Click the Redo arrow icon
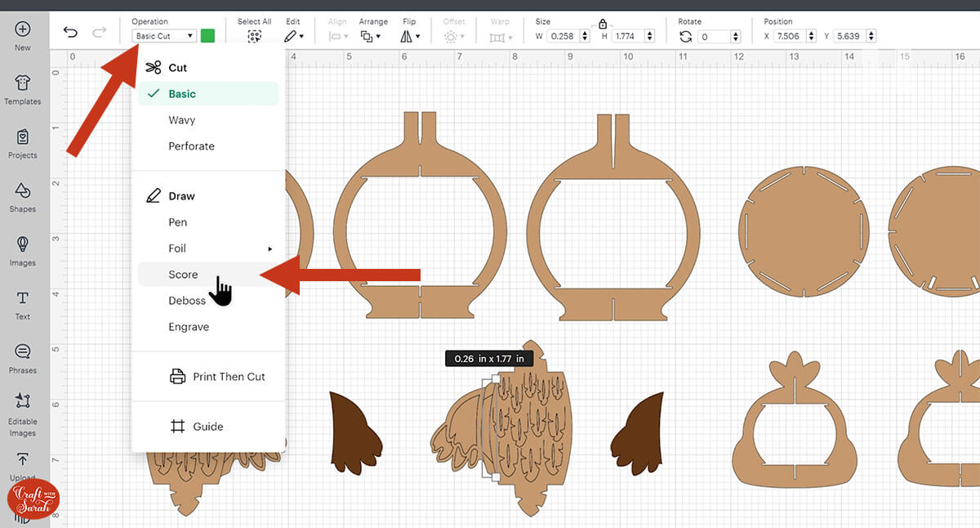Screen dimensions: 980x528 click(x=99, y=33)
